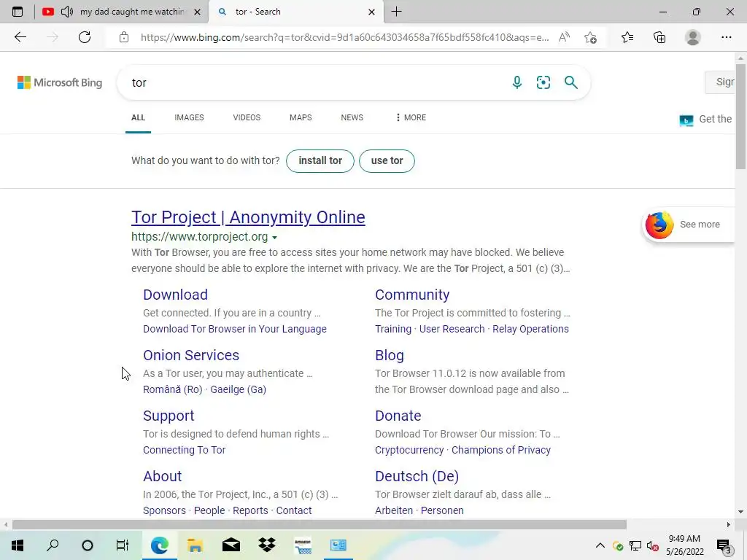This screenshot has width=747, height=560.
Task: Open the Română (Ro) link
Action: pyautogui.click(x=172, y=389)
